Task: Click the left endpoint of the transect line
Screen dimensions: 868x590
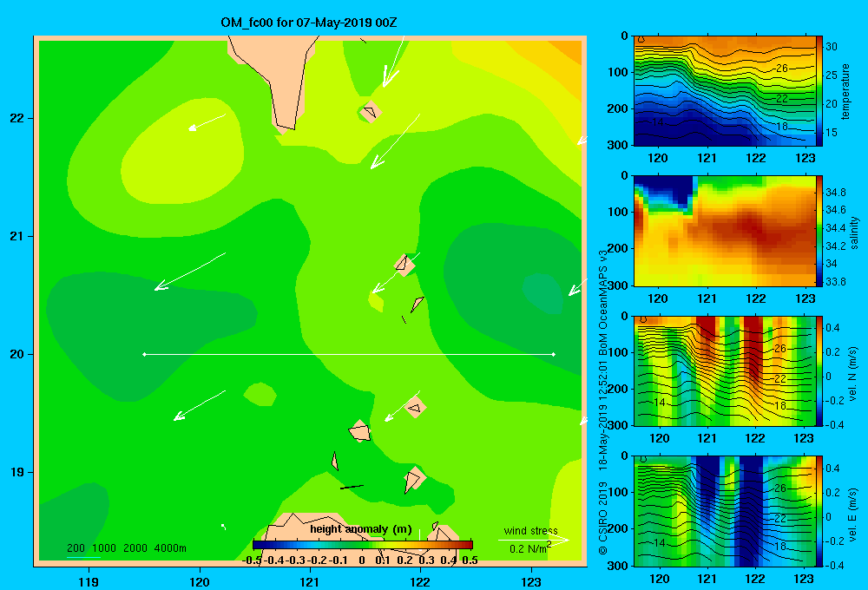Action: coord(144,354)
